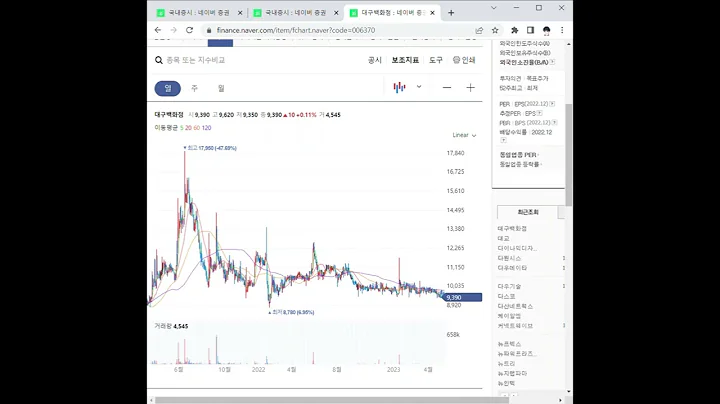Select the 대구백화점 browser tab
The height and width of the screenshot is (404, 720).
point(390,13)
